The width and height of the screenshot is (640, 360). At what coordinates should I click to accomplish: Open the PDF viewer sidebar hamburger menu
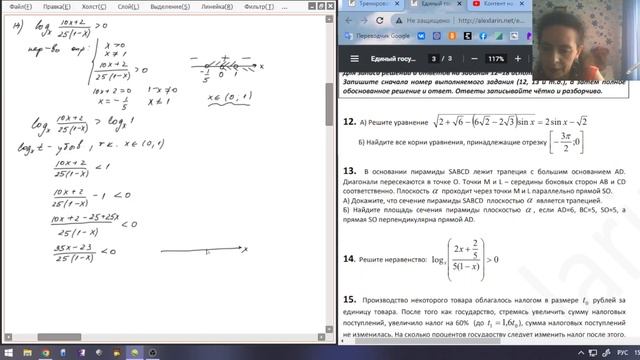[x=354, y=59]
